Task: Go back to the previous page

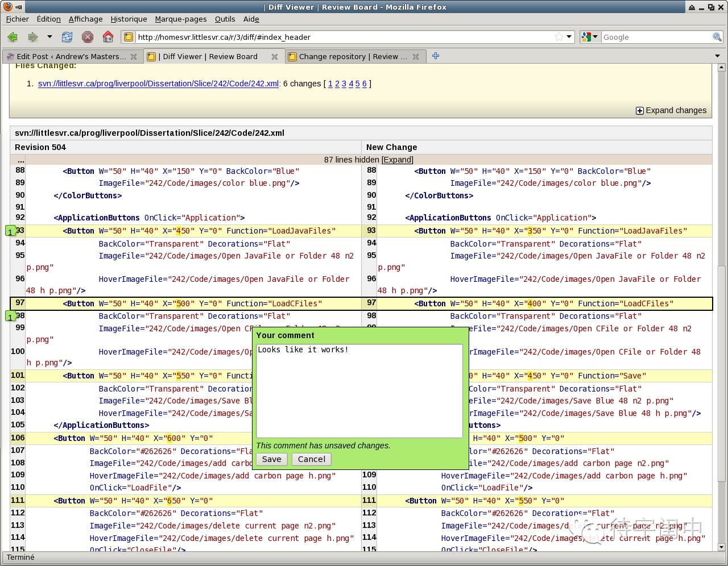Action: click(x=12, y=37)
